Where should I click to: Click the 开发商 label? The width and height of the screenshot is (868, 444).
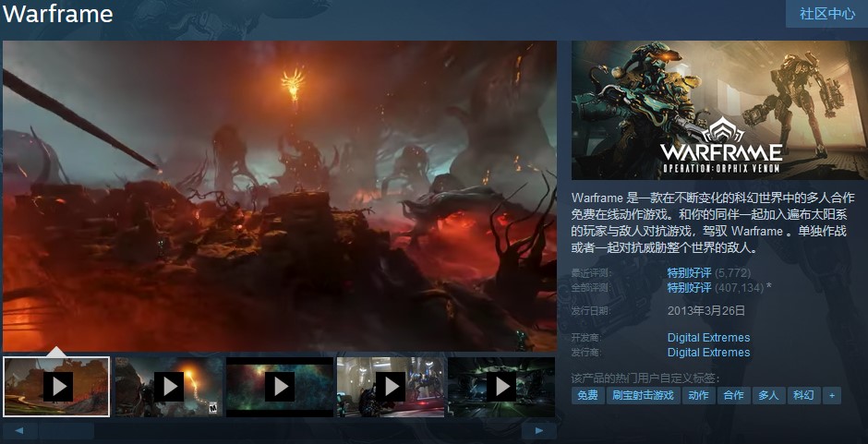(x=586, y=338)
